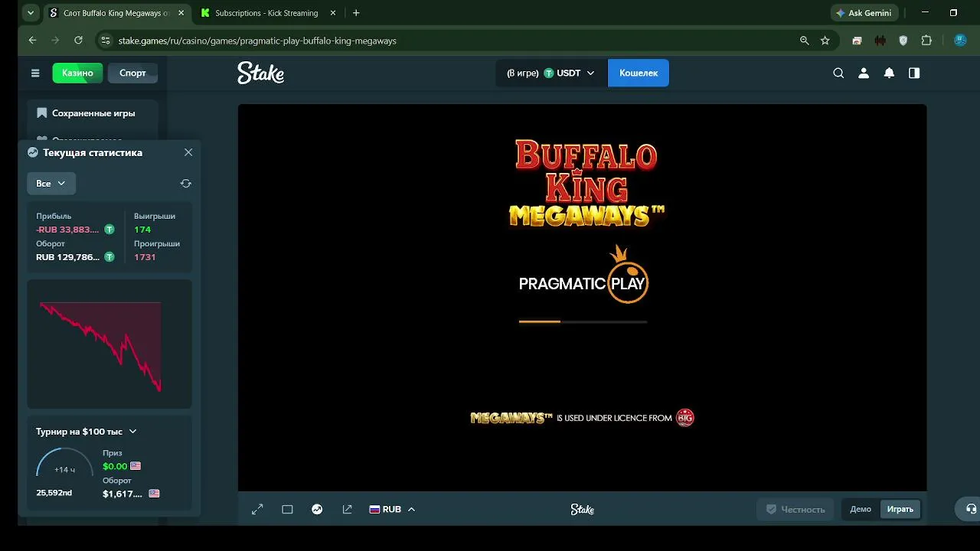Bookmark this page with the star
Image resolution: width=980 pixels, height=551 pixels.
click(825, 41)
